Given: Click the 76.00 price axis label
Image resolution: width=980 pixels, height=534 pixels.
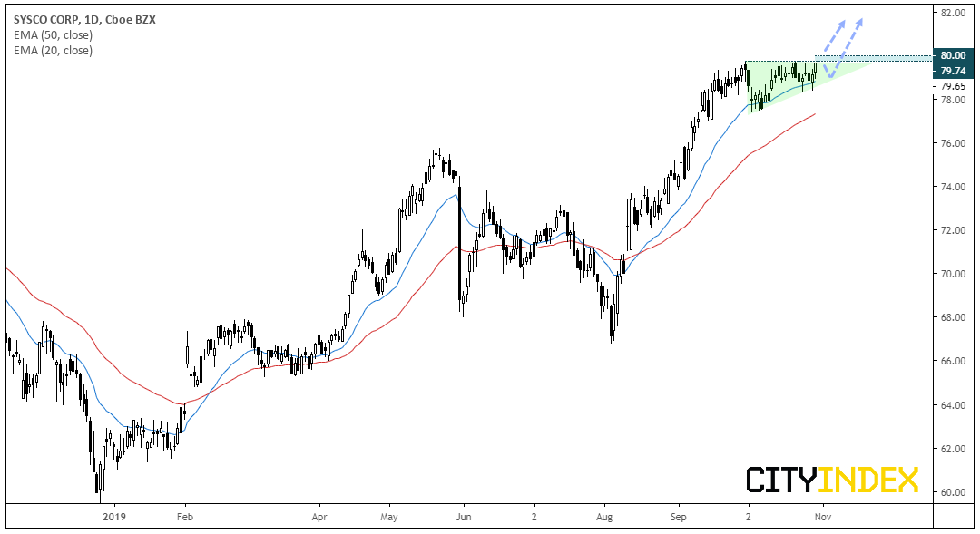Looking at the screenshot, I should (x=953, y=143).
